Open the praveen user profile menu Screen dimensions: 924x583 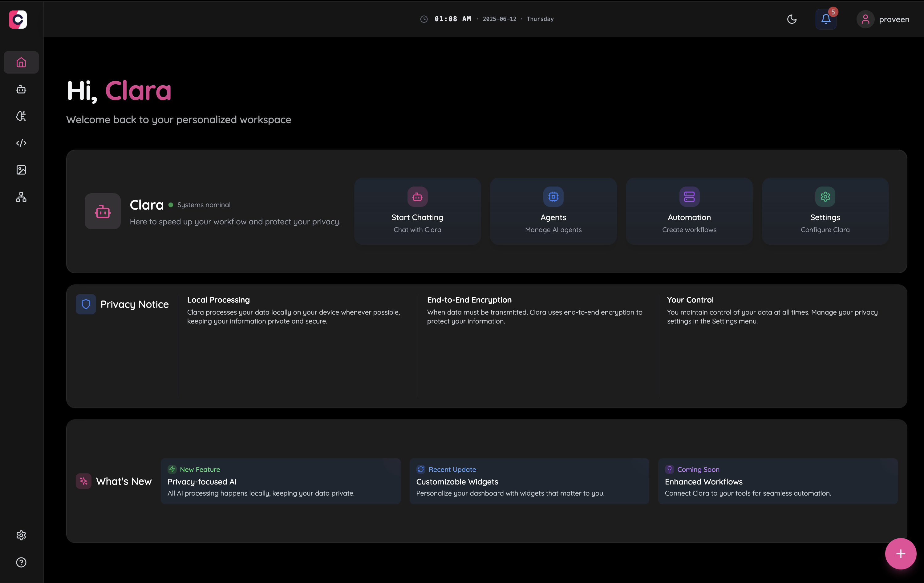pyautogui.click(x=883, y=19)
